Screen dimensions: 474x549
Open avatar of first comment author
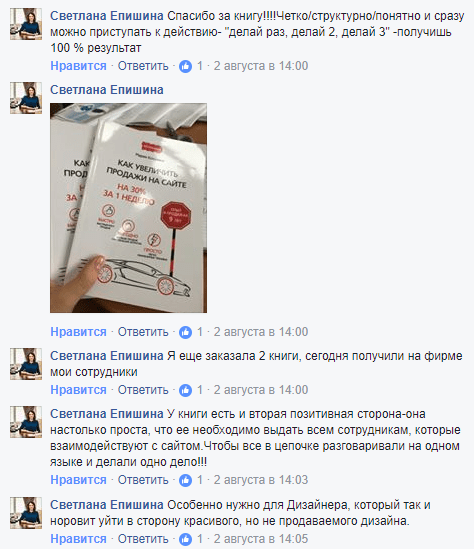click(x=26, y=24)
